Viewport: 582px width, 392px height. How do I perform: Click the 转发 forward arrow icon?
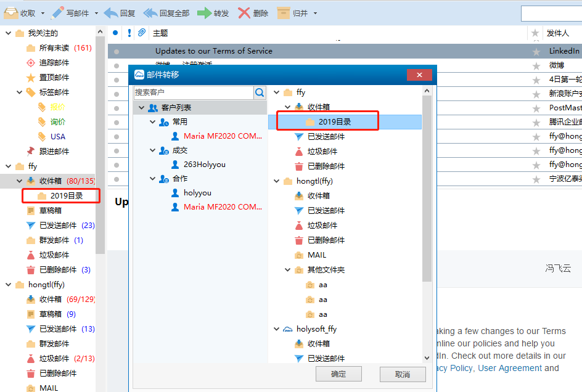[x=204, y=13]
